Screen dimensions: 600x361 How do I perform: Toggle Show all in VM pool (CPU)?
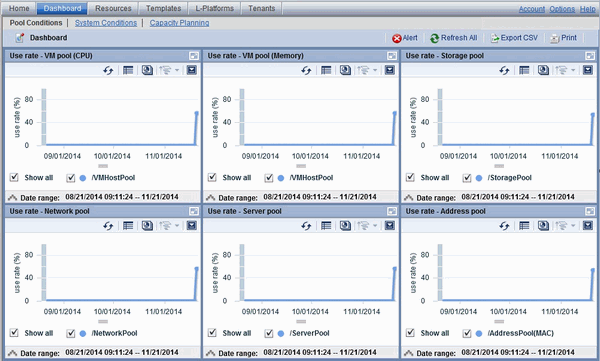point(14,177)
